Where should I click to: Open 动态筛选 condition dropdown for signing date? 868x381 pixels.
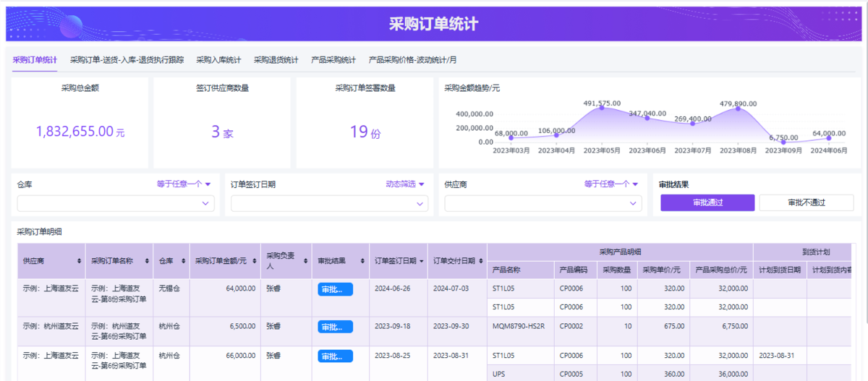point(404,184)
